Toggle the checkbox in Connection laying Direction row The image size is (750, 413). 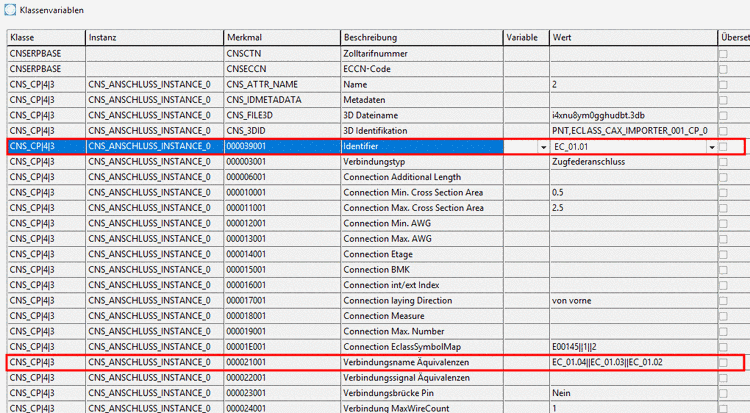click(x=723, y=301)
